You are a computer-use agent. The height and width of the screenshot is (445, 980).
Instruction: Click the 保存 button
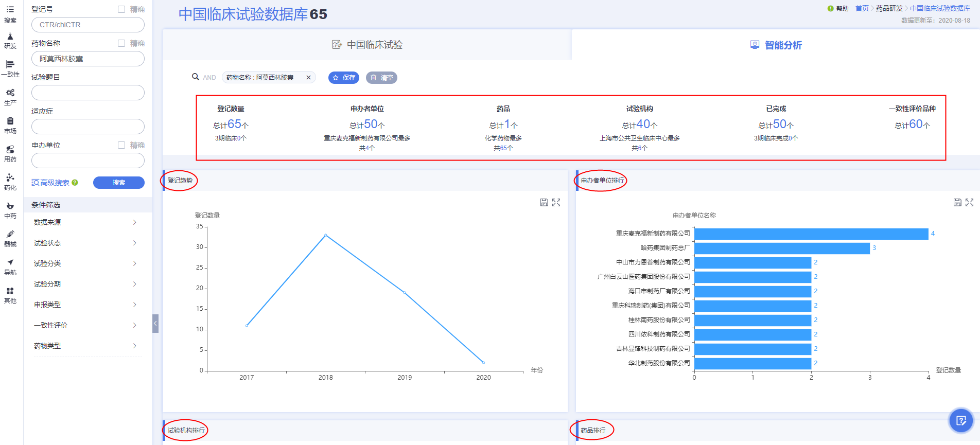click(x=344, y=78)
